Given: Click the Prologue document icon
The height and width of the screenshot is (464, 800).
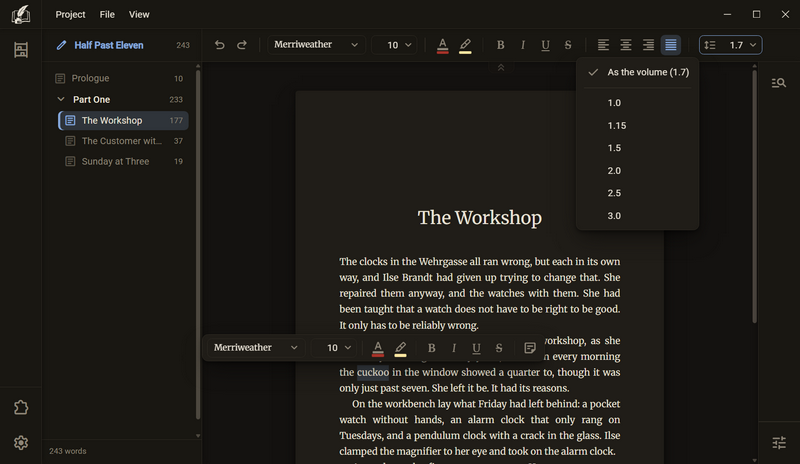Looking at the screenshot, I should 60,78.
